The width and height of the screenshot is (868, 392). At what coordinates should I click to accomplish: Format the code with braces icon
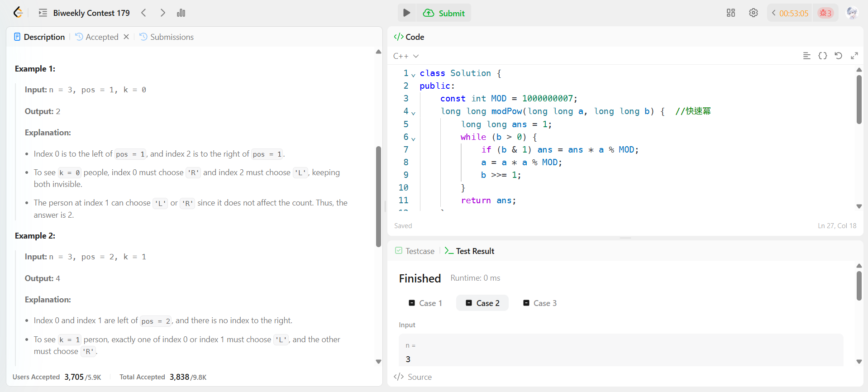[x=822, y=56]
